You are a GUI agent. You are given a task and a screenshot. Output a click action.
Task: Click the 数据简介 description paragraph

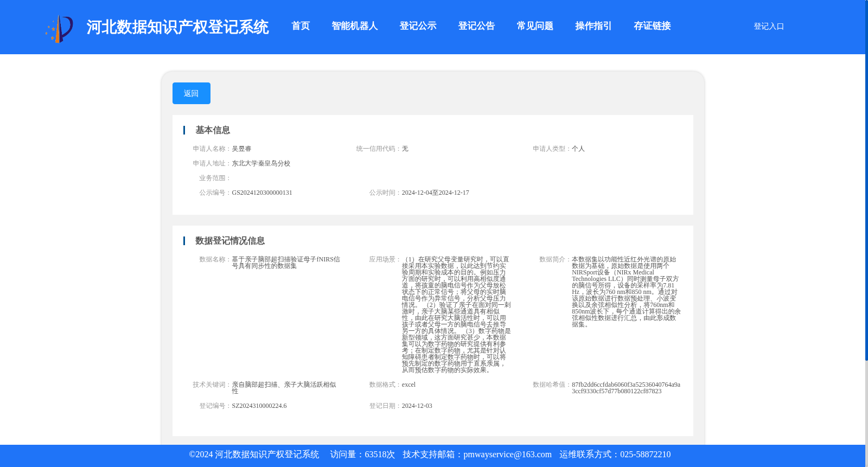tap(626, 292)
